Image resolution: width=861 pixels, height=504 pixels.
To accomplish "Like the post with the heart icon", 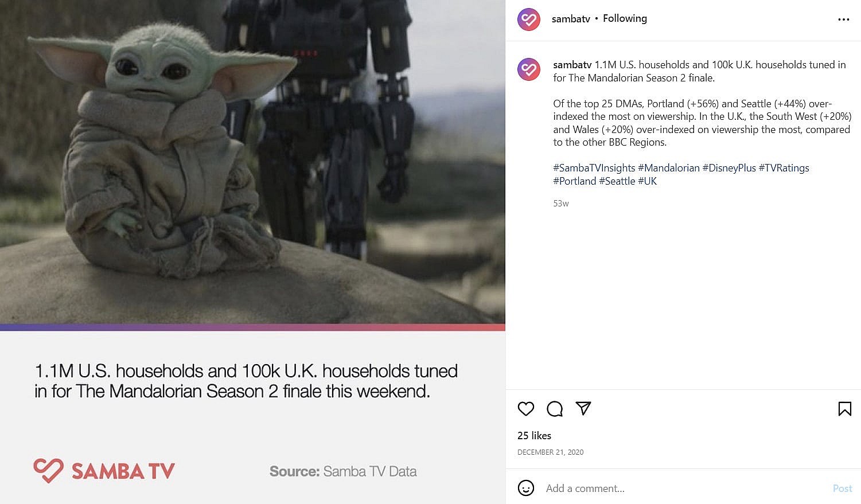I will pyautogui.click(x=526, y=409).
